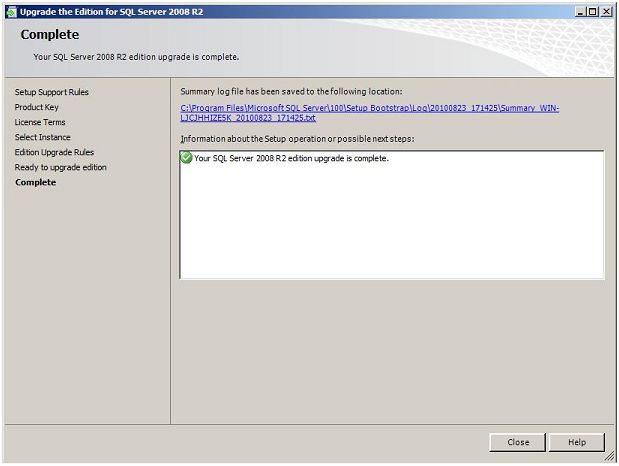Select the Product Key step
The width and height of the screenshot is (619, 466).
point(36,107)
